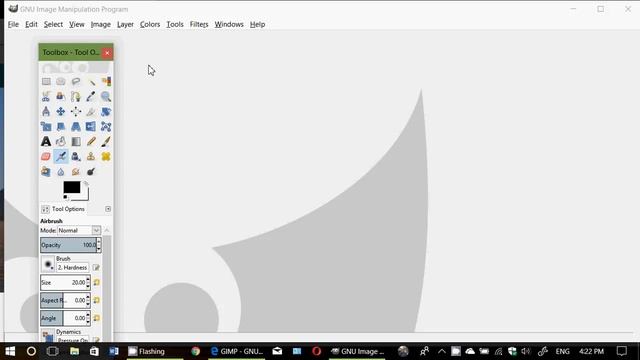
Task: Click the white background color swatch
Action: pyautogui.click(x=84, y=196)
